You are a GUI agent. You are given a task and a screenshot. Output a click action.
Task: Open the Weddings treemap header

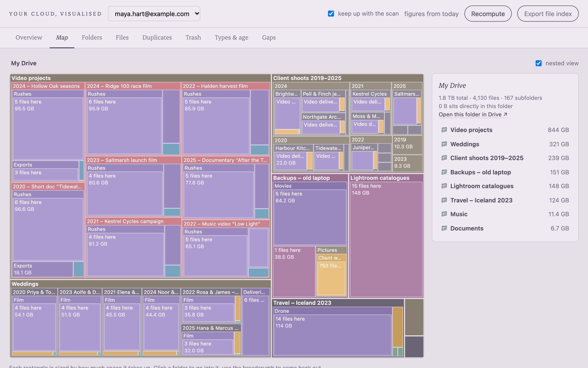point(140,284)
